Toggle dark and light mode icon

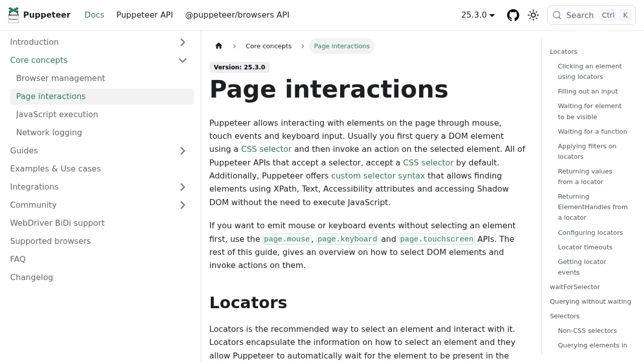click(x=533, y=15)
